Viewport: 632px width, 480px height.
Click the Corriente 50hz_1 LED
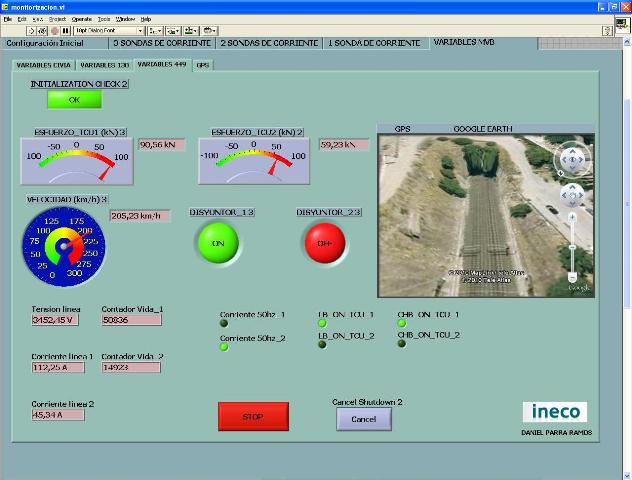click(x=224, y=323)
